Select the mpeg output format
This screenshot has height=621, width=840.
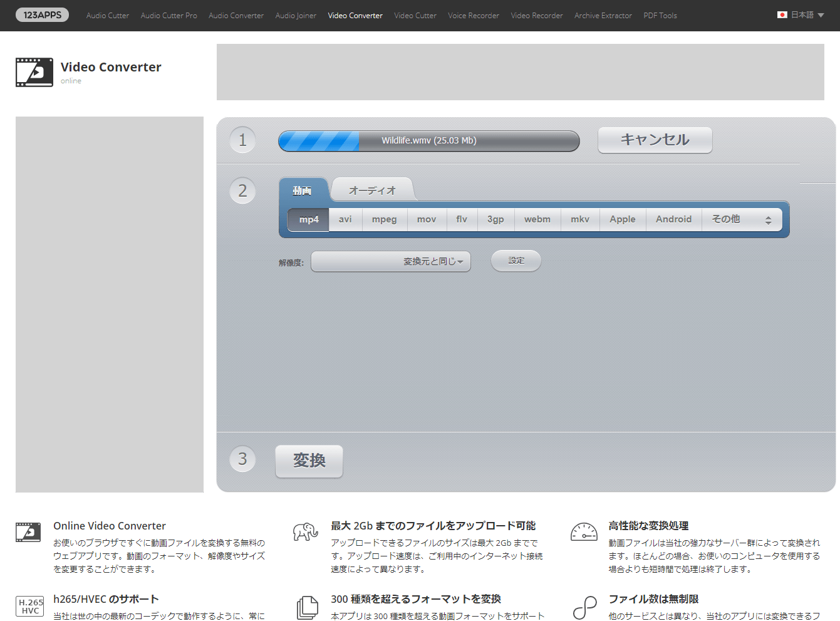coord(385,219)
